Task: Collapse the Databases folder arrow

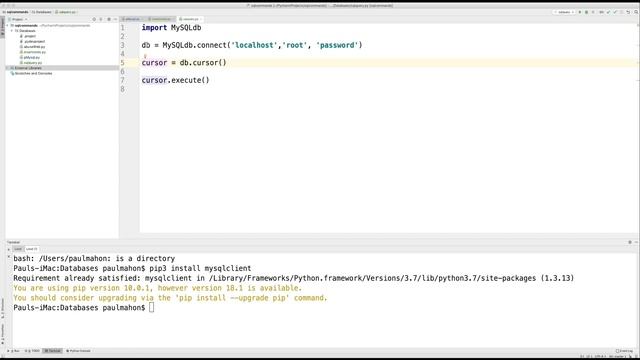Action: (13, 31)
